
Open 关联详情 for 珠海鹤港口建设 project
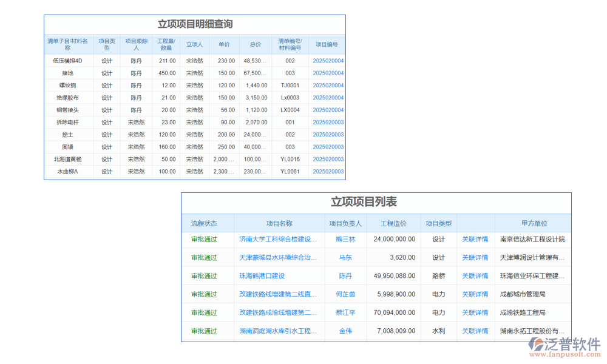(x=475, y=276)
